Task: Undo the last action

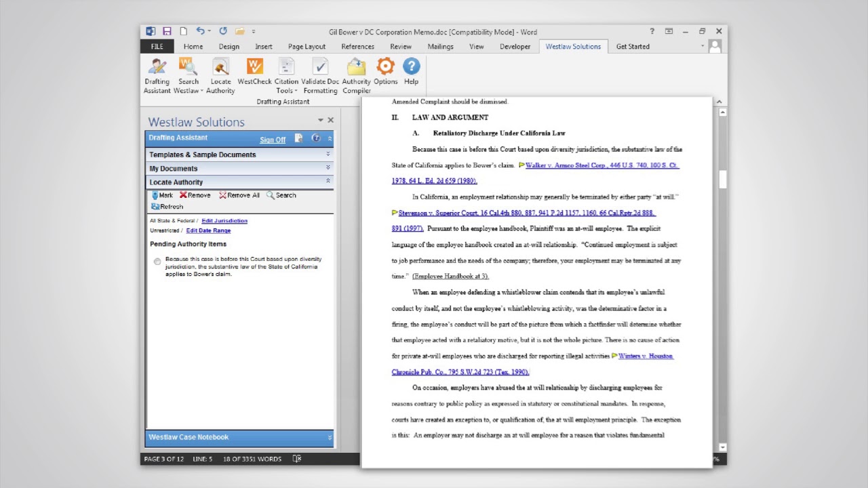Action: [200, 31]
